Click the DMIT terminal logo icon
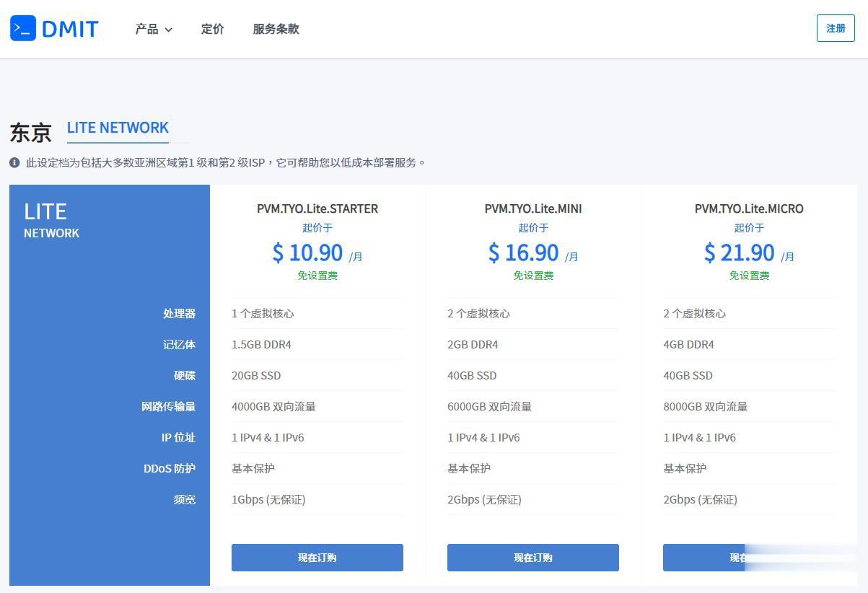Screen dimensions: 868x593 click(23, 28)
